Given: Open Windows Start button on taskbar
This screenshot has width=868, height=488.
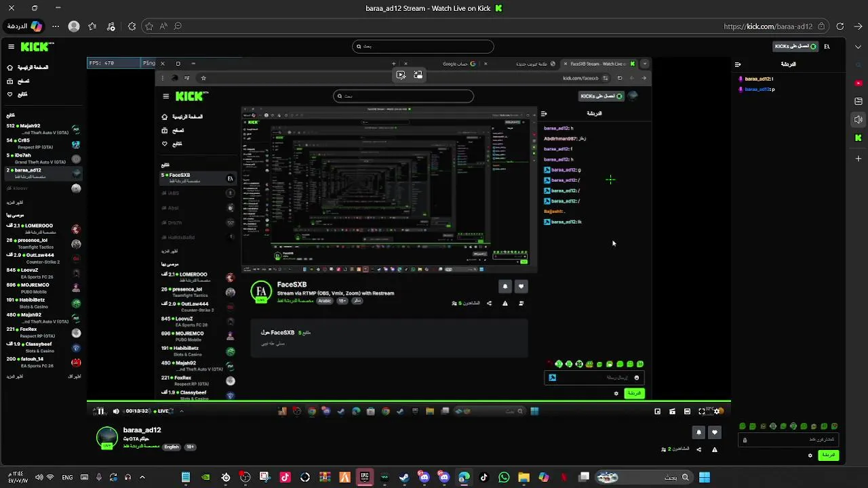Looking at the screenshot, I should (x=705, y=477).
